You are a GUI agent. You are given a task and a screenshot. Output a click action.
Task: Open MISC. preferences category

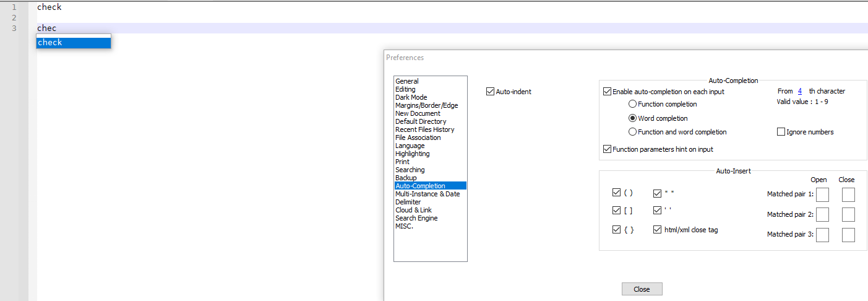[405, 226]
